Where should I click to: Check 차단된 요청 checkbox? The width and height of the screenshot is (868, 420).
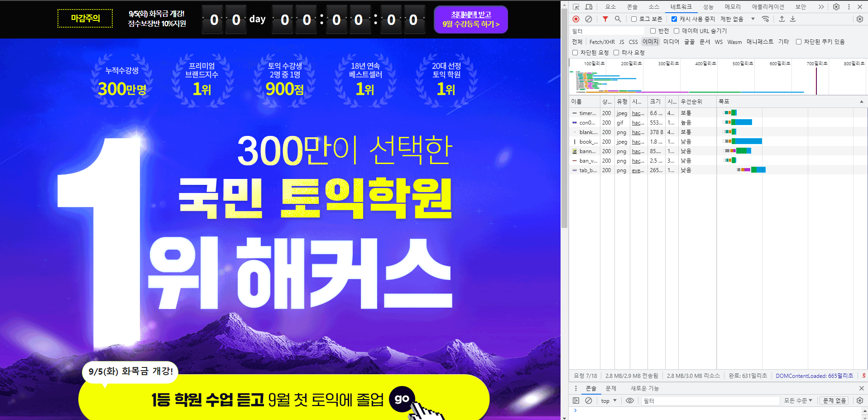(x=575, y=53)
